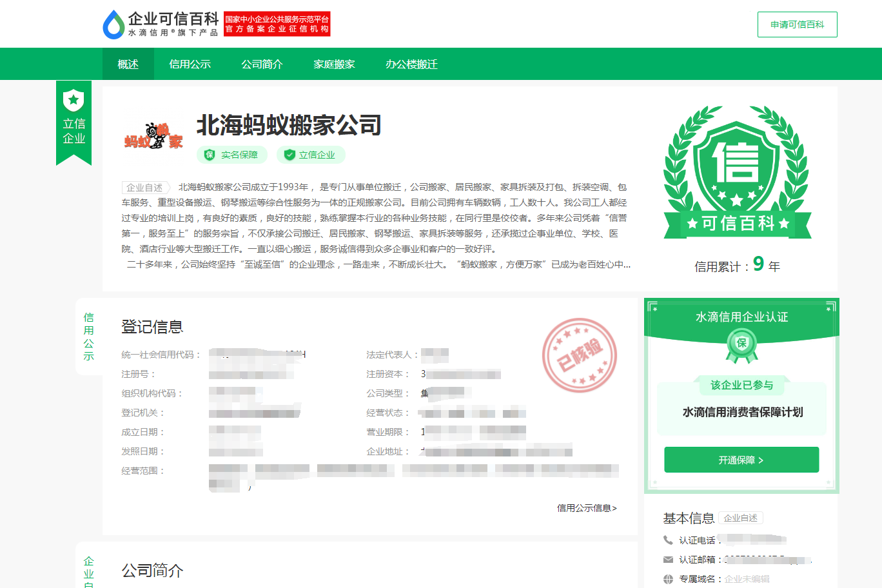
Task: Click the red 已核验 verification stamp
Action: point(578,355)
